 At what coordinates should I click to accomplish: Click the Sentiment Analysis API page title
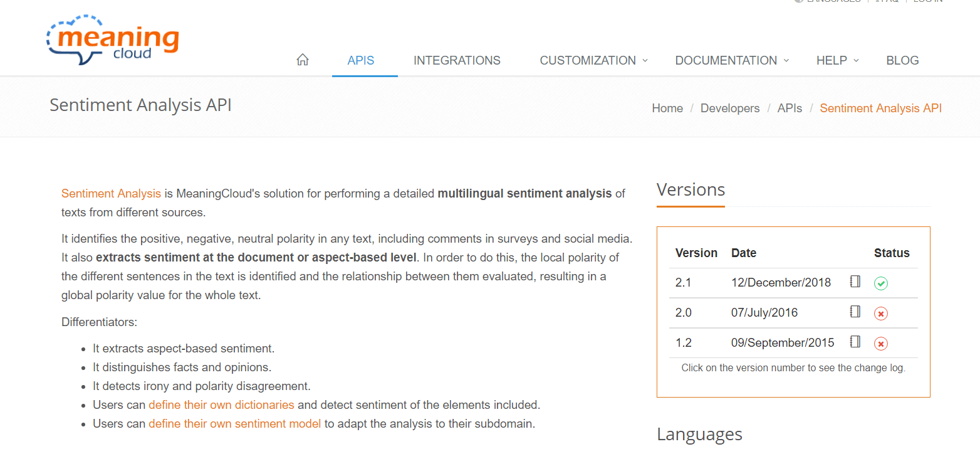140,105
